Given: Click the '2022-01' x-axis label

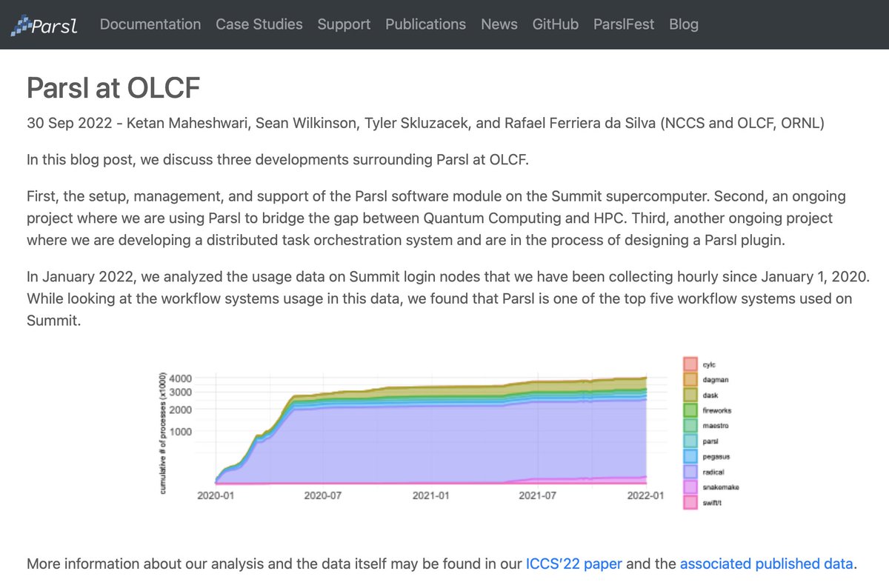Looking at the screenshot, I should [646, 495].
